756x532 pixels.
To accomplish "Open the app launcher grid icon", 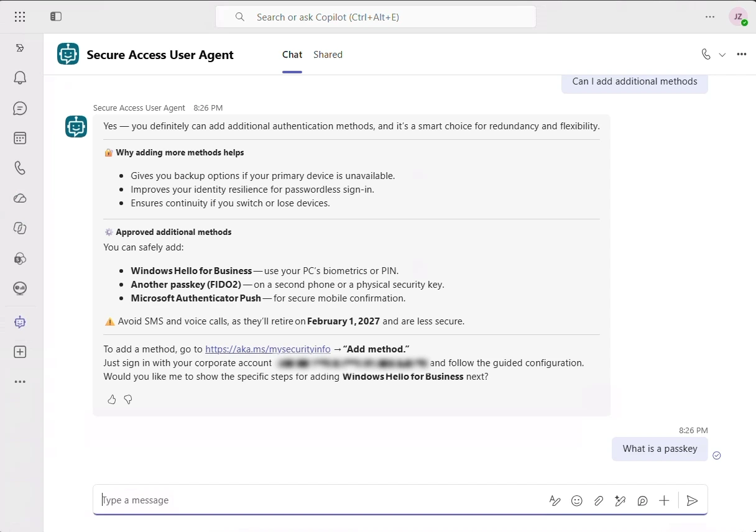I will (20, 17).
